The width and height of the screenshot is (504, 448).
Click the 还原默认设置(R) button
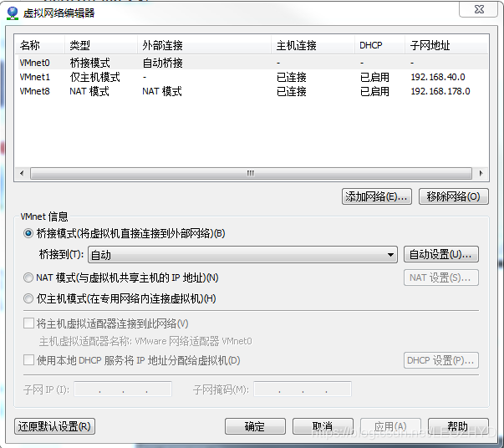[x=54, y=426]
